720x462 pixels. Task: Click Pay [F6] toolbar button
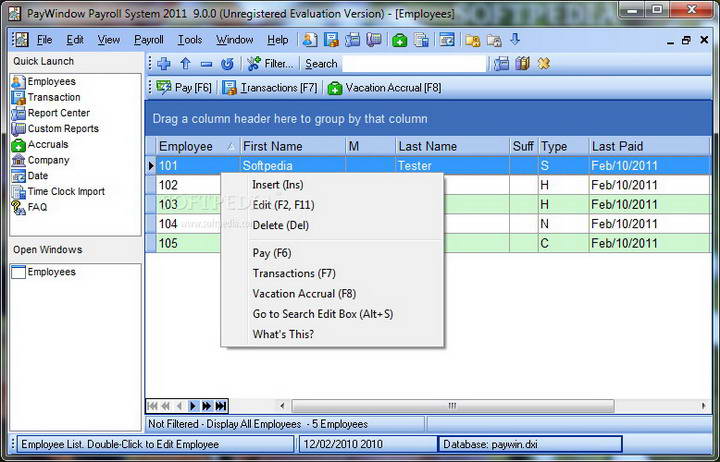184,87
